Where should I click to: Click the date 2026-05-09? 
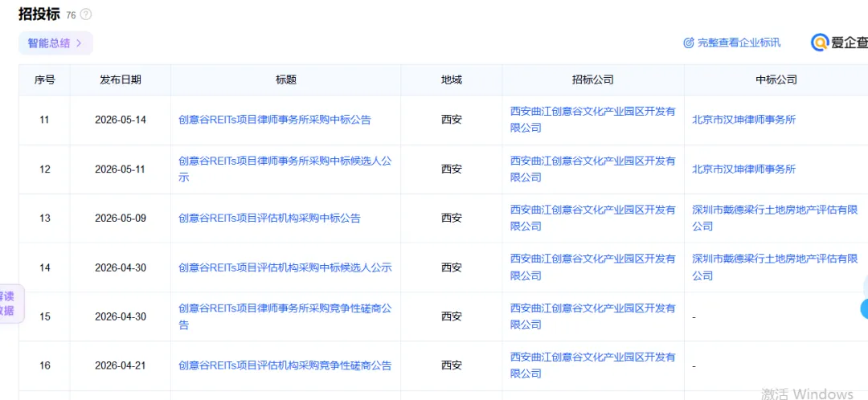(121, 218)
